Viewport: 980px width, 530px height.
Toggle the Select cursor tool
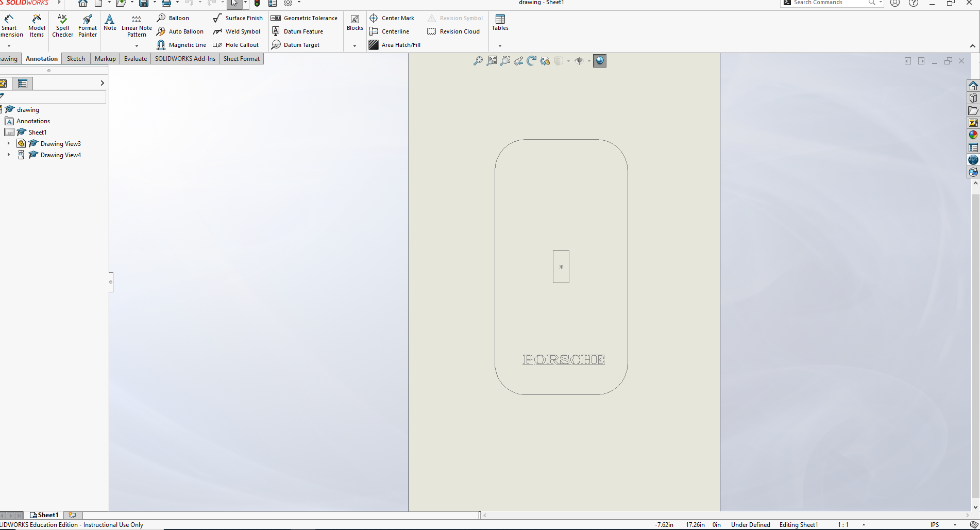pyautogui.click(x=234, y=3)
